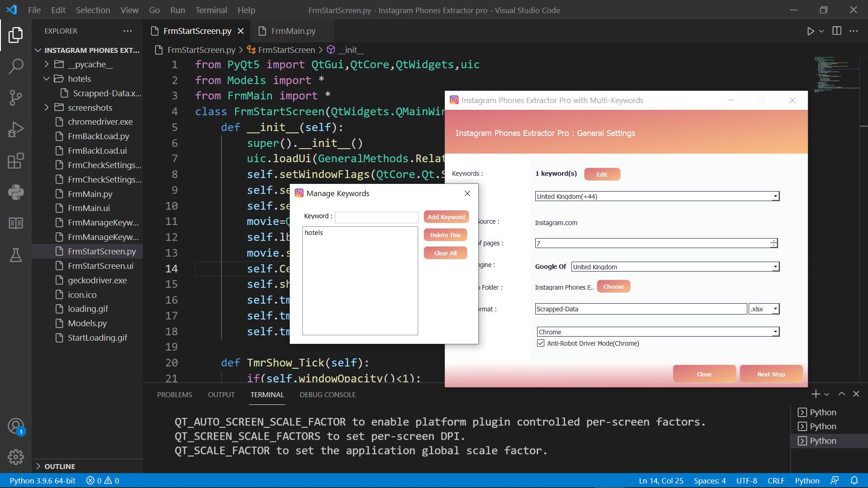Open the Terminal menu
Screen dimensions: 868x488
(x=211, y=10)
